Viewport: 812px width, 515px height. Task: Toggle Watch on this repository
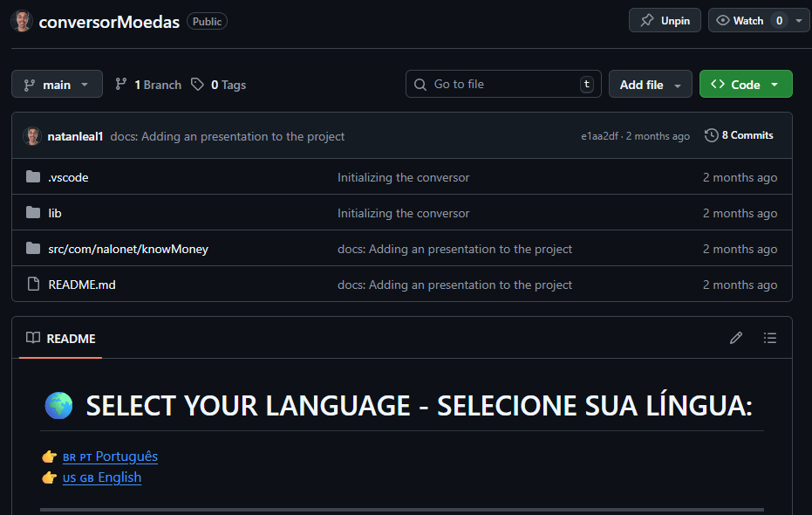(x=740, y=20)
